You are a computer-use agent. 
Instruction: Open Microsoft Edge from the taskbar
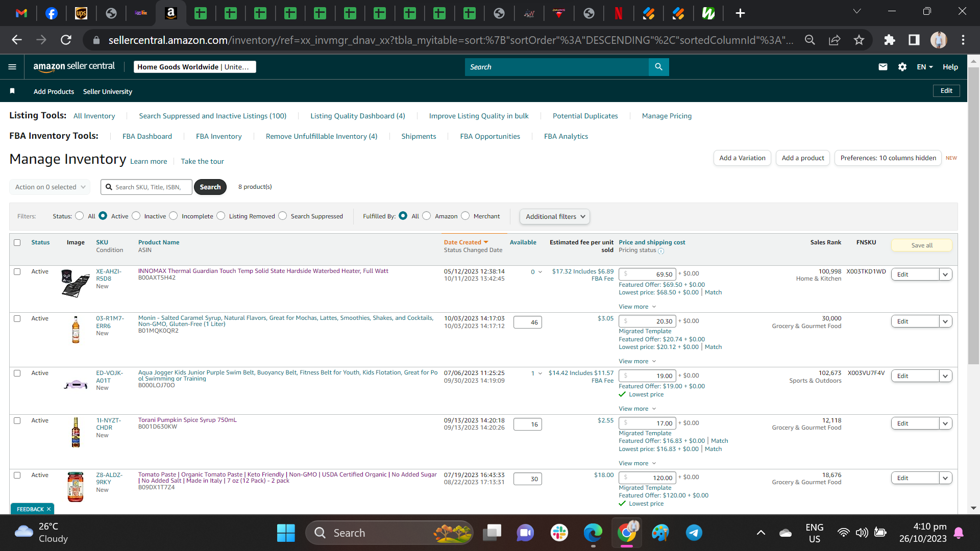(x=593, y=533)
